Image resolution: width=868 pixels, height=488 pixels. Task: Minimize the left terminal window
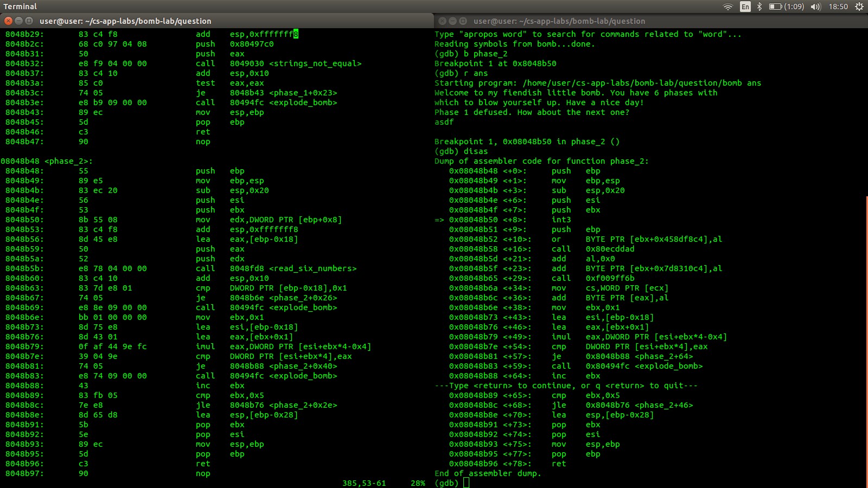tap(18, 21)
